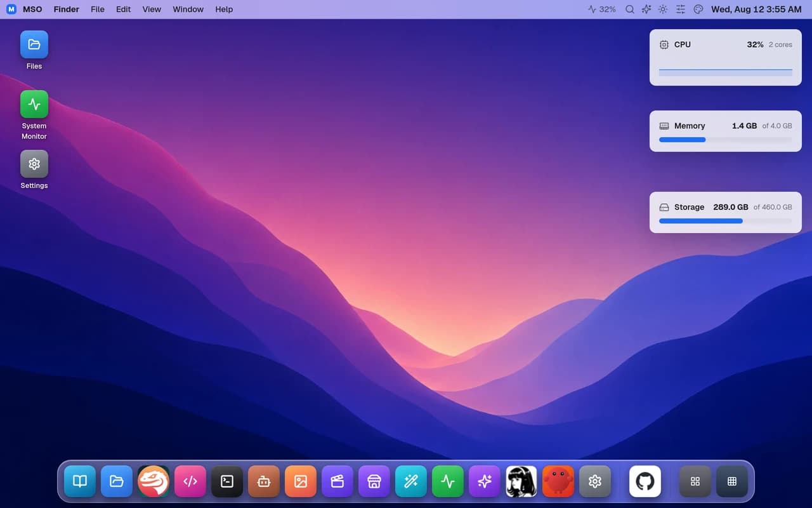Open the MSO menu
This screenshot has width=812, height=508.
[32, 10]
